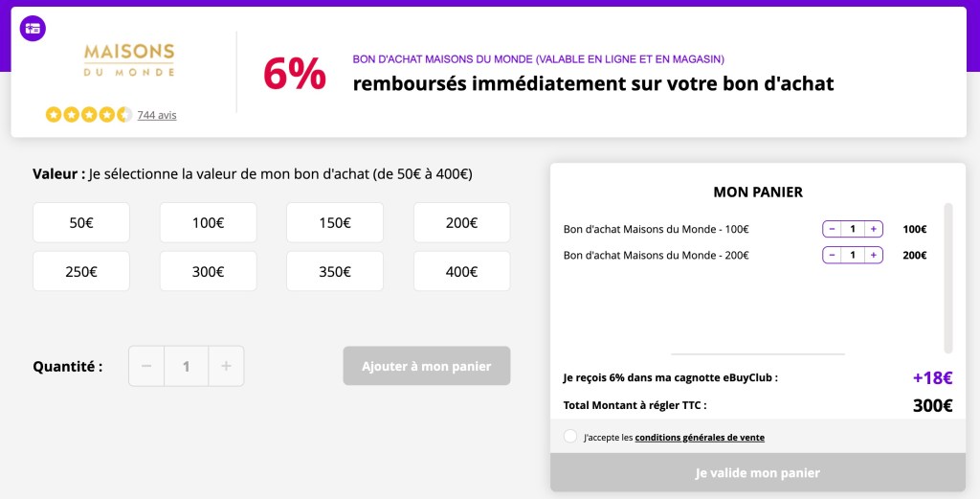Pick the 200€ voucher value
Viewport: 980px width, 499px height.
pyautogui.click(x=461, y=222)
